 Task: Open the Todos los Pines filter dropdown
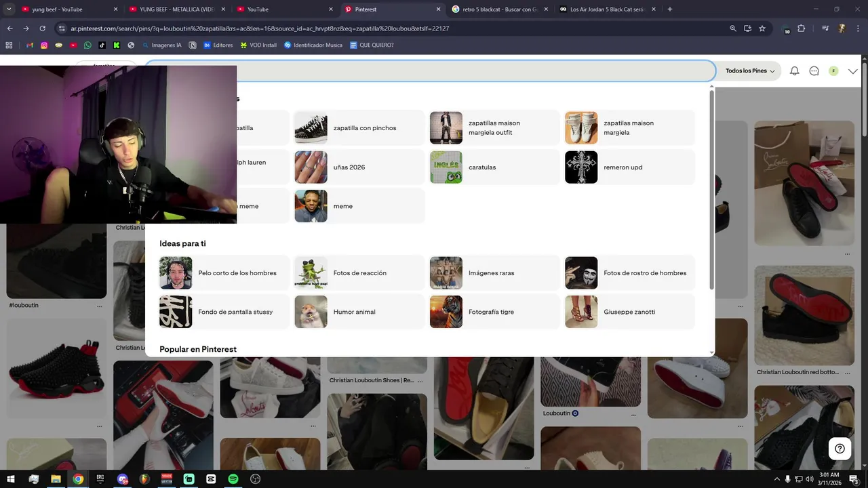click(750, 71)
